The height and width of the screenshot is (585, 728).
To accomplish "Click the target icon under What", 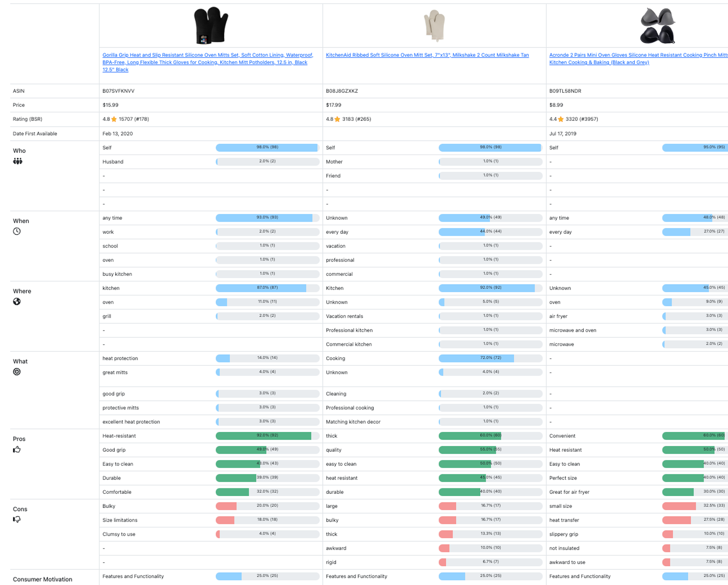I will coord(17,372).
